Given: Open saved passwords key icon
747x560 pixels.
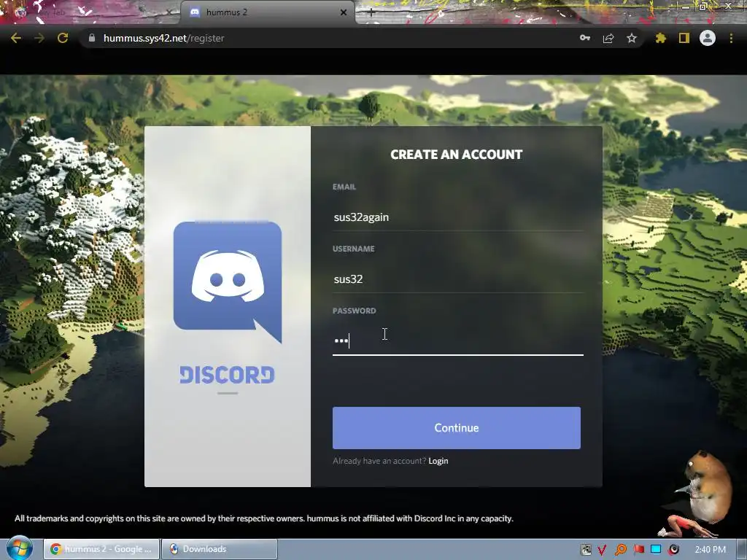Looking at the screenshot, I should (585, 38).
